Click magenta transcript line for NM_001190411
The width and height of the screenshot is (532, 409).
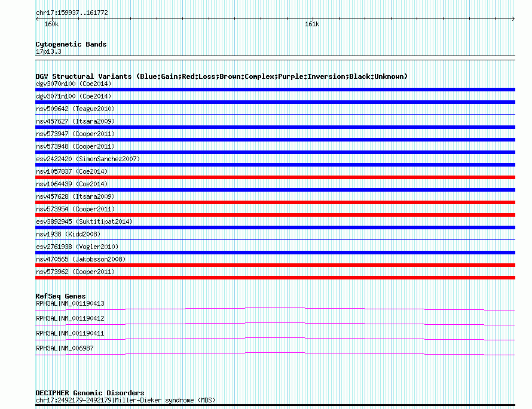click(x=275, y=338)
